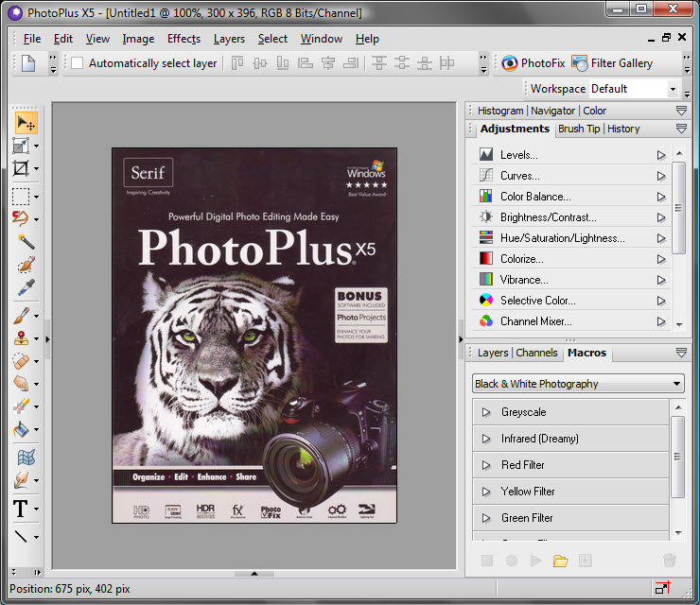Enable Automatically select layer checkbox
The height and width of the screenshot is (605, 700).
[x=77, y=63]
